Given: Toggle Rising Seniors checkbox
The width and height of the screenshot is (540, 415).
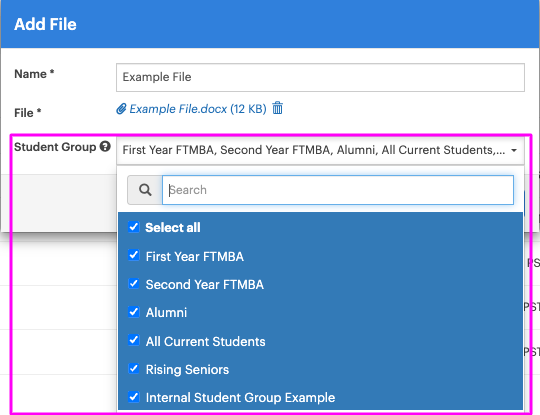Looking at the screenshot, I should [x=134, y=369].
